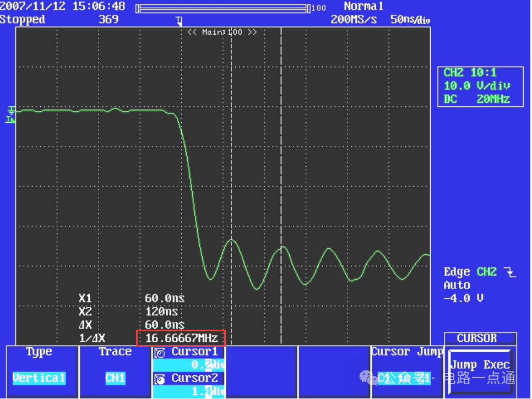Screen dimensions: 532x399
Task: Click the ΔX value 60.0ns
Action: 165,325
